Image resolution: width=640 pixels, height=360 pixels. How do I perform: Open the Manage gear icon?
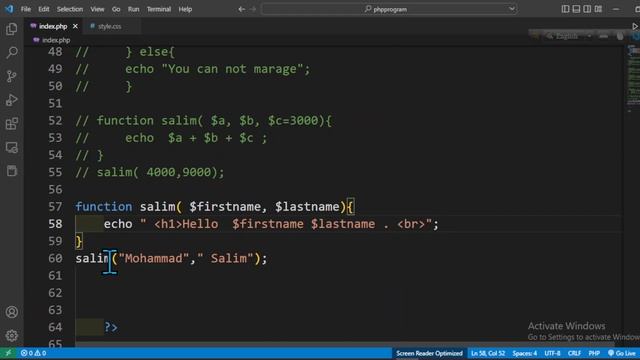coord(12,336)
